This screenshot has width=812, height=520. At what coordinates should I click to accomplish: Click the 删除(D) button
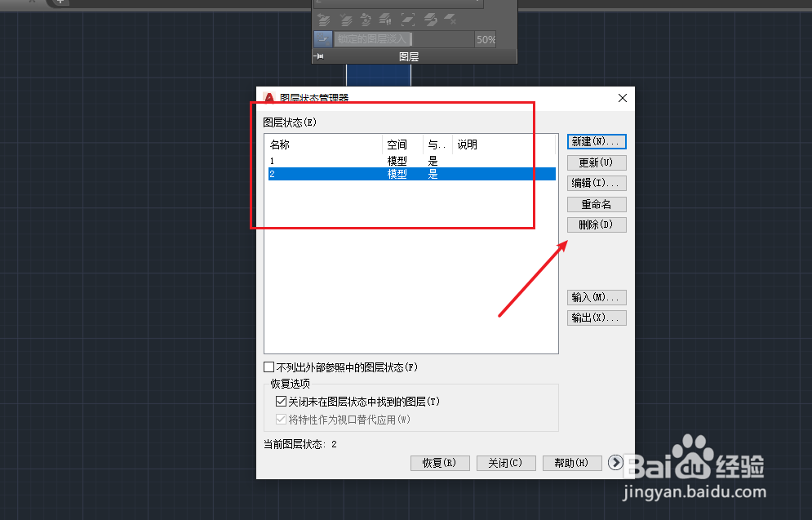tap(597, 224)
